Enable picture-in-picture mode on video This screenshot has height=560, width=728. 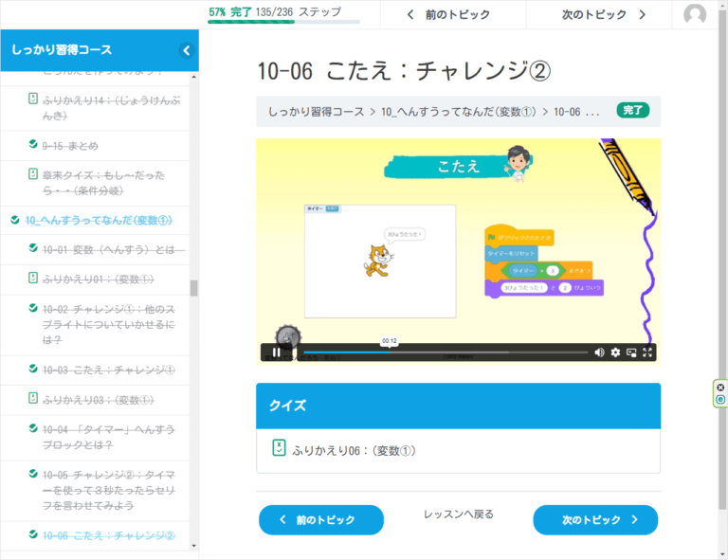631,352
